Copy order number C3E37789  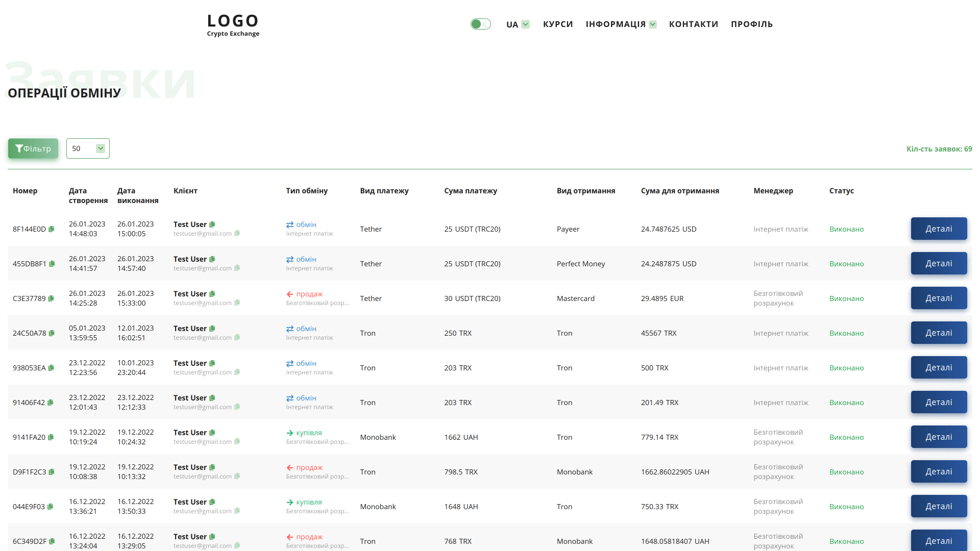coord(51,298)
